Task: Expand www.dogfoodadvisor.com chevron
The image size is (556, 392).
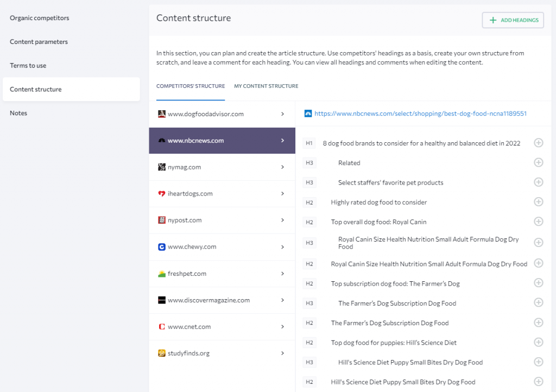Action: [282, 114]
